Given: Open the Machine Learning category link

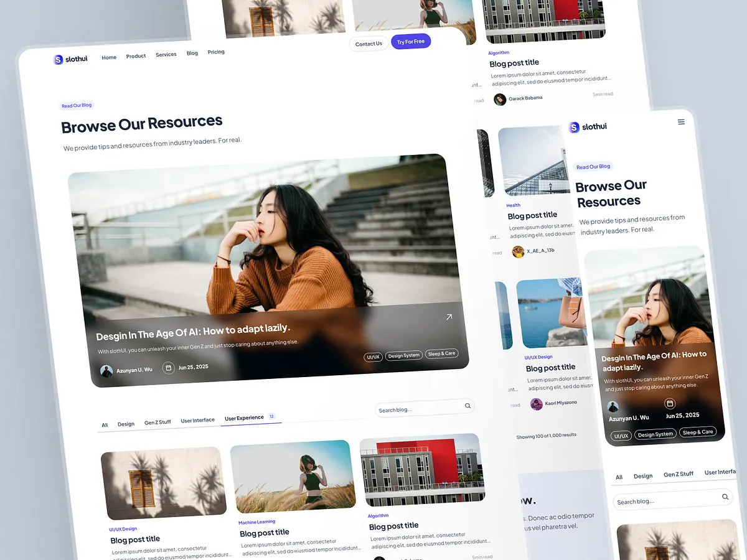Looking at the screenshot, I should tap(257, 522).
